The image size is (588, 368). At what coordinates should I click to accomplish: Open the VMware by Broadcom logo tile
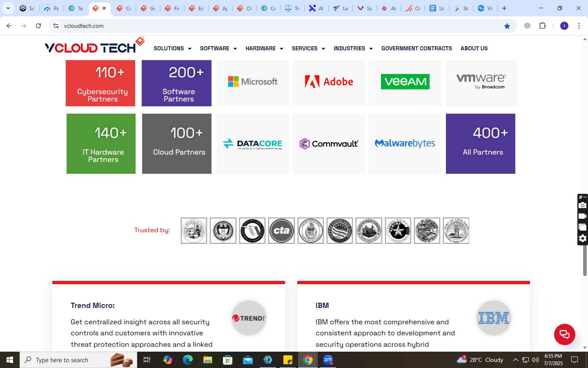481,83
